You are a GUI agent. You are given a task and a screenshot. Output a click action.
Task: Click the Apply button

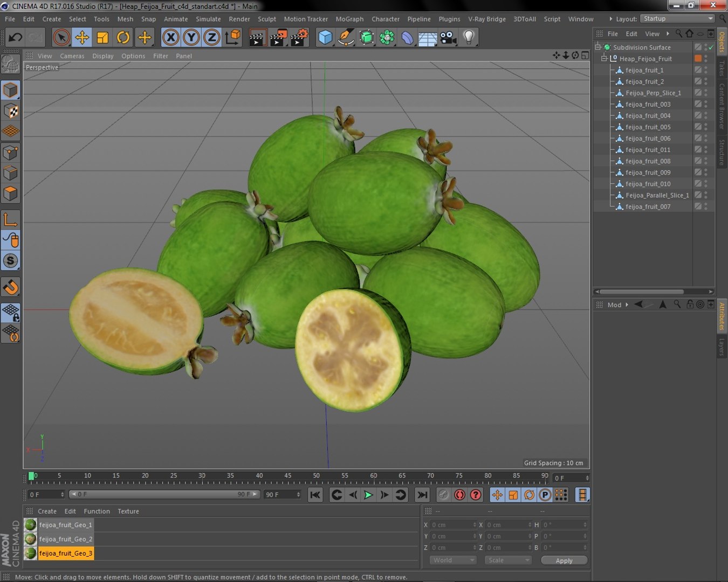tap(564, 560)
